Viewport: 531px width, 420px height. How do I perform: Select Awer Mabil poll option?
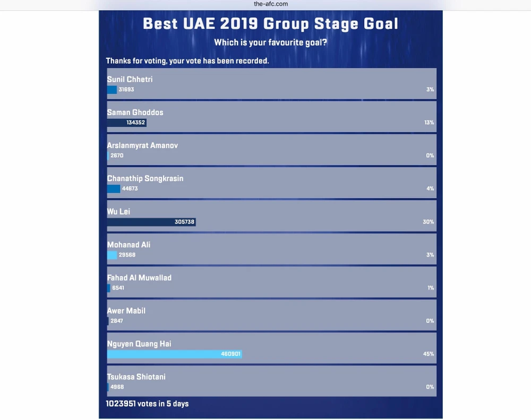(x=271, y=315)
